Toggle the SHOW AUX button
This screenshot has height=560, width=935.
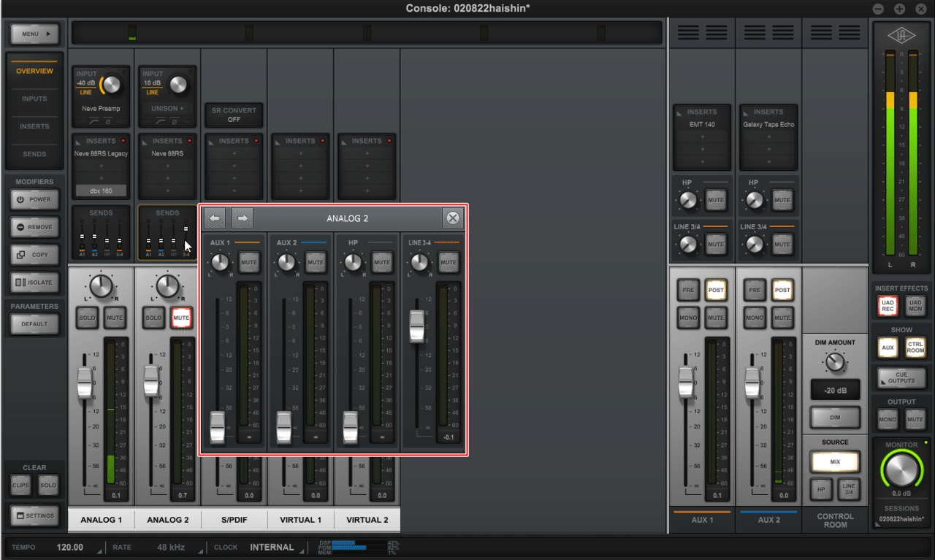[x=888, y=348]
